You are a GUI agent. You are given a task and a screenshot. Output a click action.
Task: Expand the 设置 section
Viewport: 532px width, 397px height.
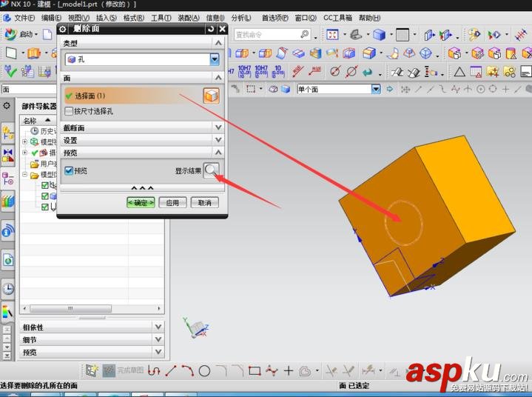pyautogui.click(x=218, y=140)
